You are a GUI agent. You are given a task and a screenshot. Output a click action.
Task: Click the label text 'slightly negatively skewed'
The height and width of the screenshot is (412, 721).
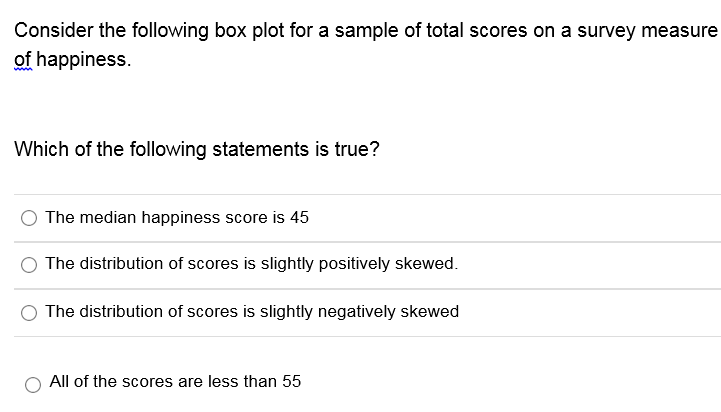tap(360, 312)
